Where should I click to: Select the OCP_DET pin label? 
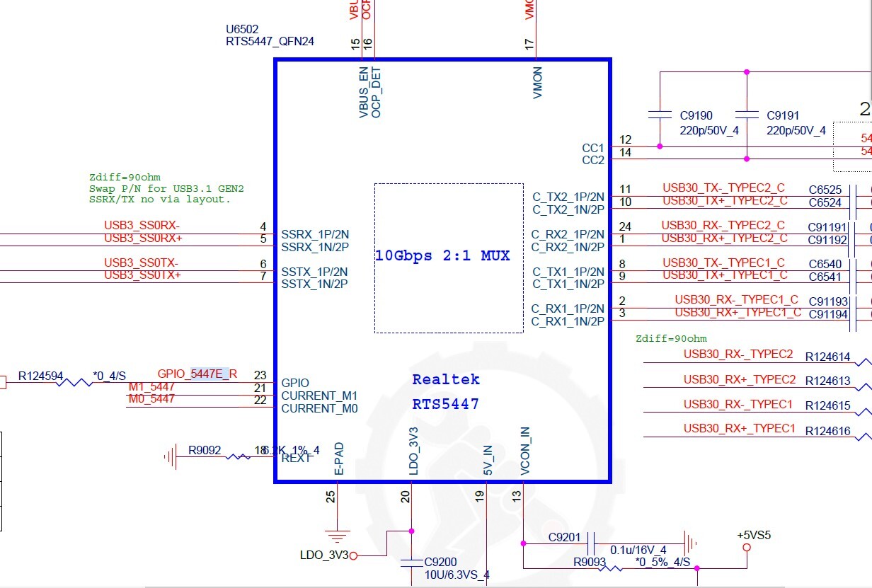point(376,93)
